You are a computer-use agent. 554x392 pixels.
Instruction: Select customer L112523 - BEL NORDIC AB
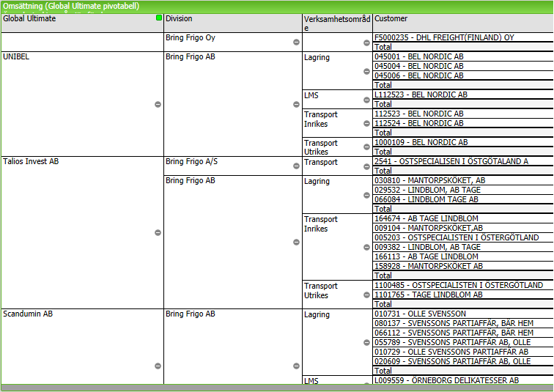[x=463, y=95]
